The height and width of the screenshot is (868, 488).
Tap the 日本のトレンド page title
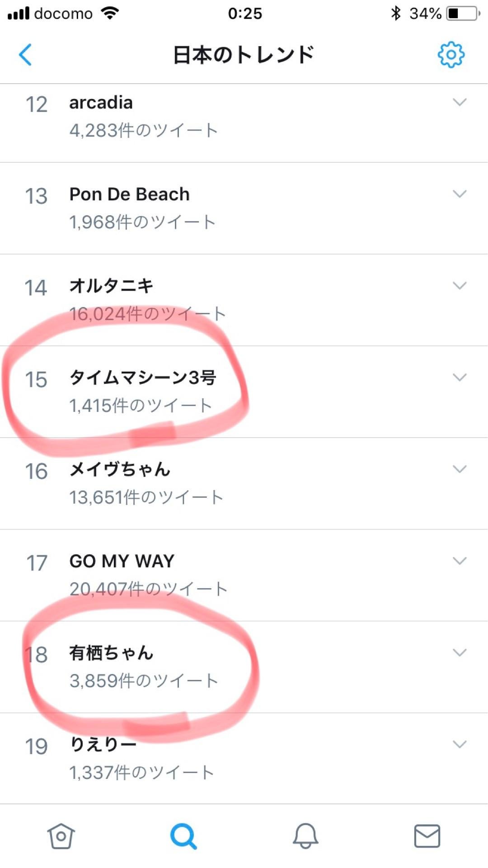coord(244,55)
